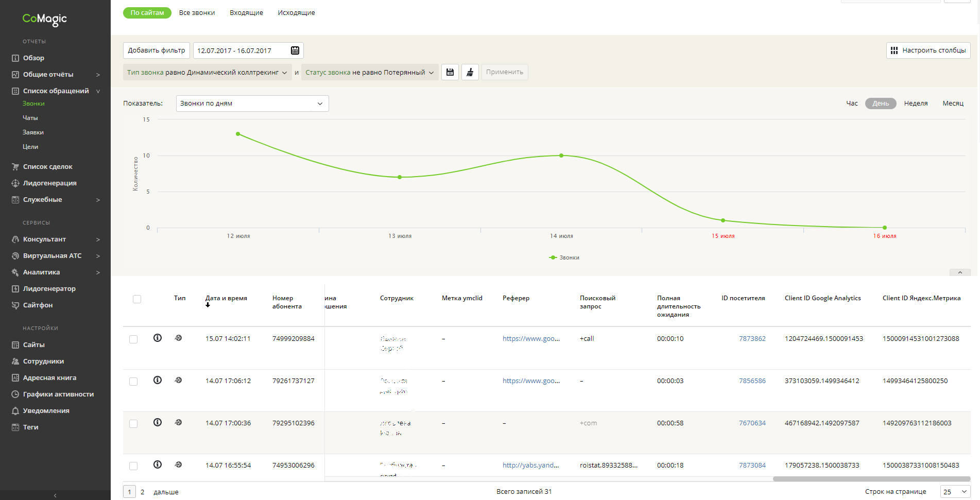Collapse the chart panel with up arrow

pos(959,272)
